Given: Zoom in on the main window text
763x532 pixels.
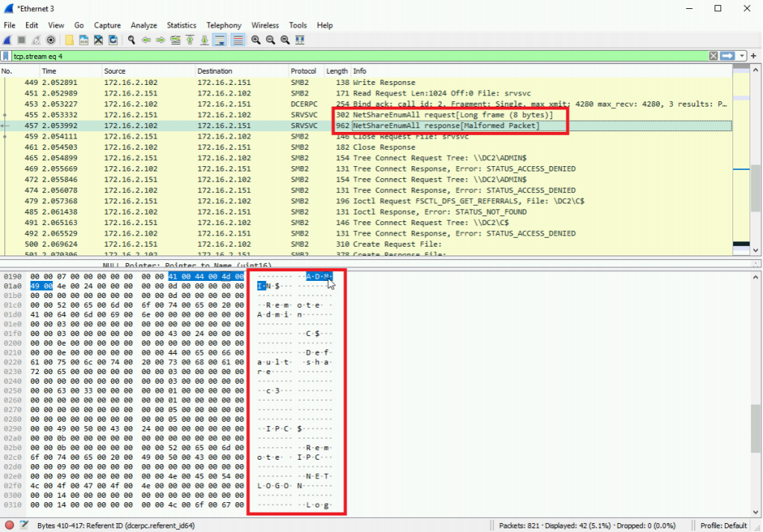Looking at the screenshot, I should pyautogui.click(x=256, y=40).
